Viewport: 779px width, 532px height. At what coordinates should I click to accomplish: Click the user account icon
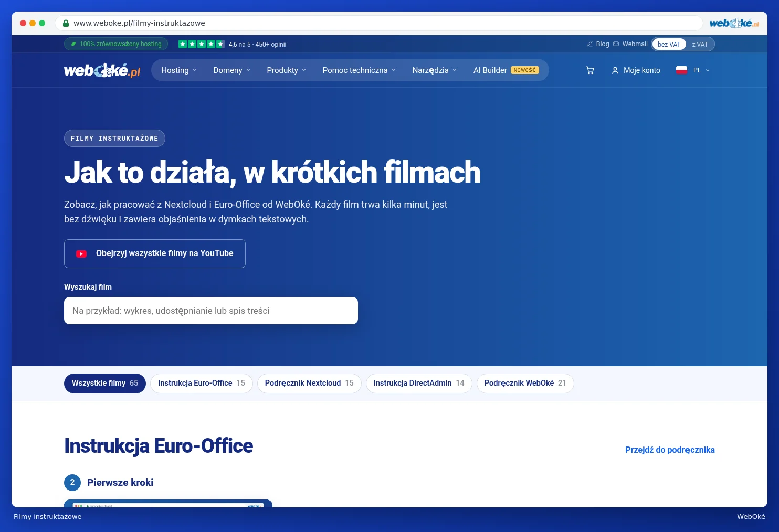pyautogui.click(x=615, y=70)
